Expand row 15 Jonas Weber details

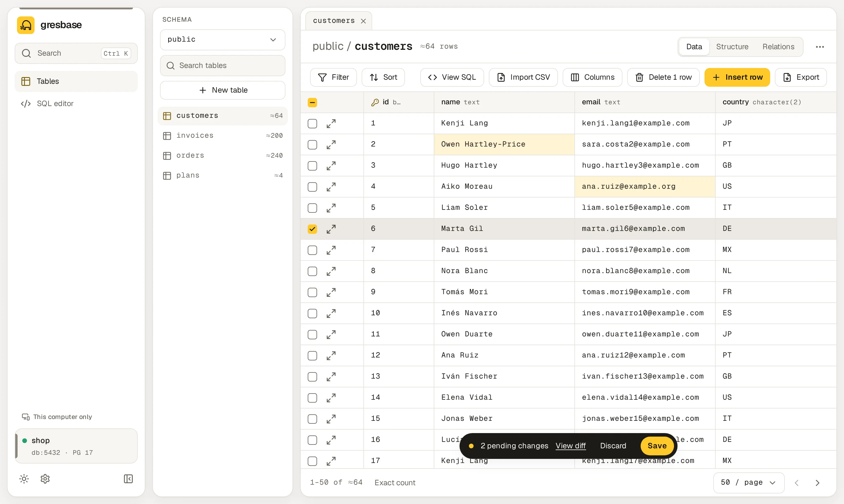point(331,419)
